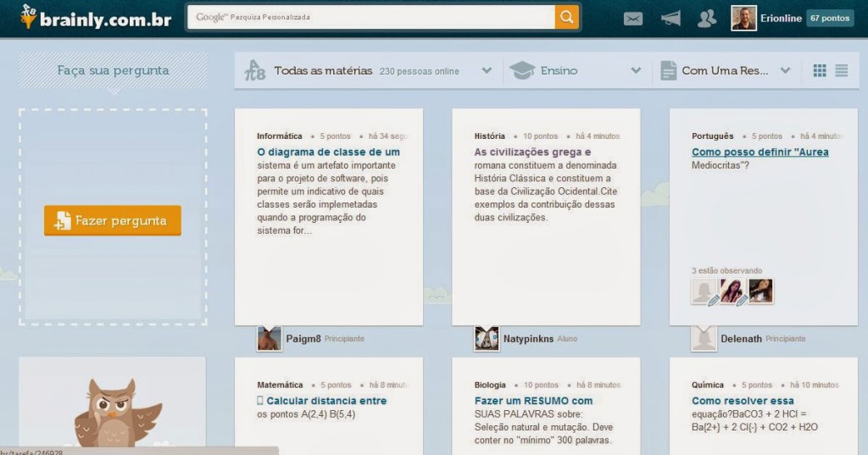This screenshot has height=455, width=868.
Task: Click third observer avatar under '3 estão observando'
Action: coord(760,291)
